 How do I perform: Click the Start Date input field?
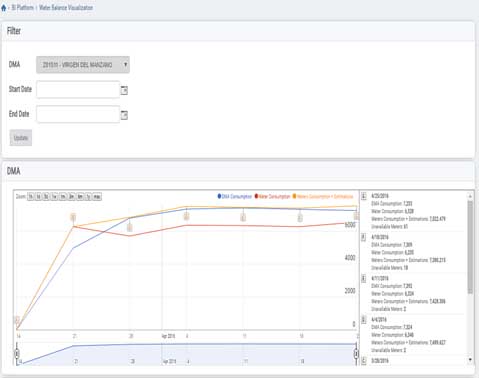78,89
